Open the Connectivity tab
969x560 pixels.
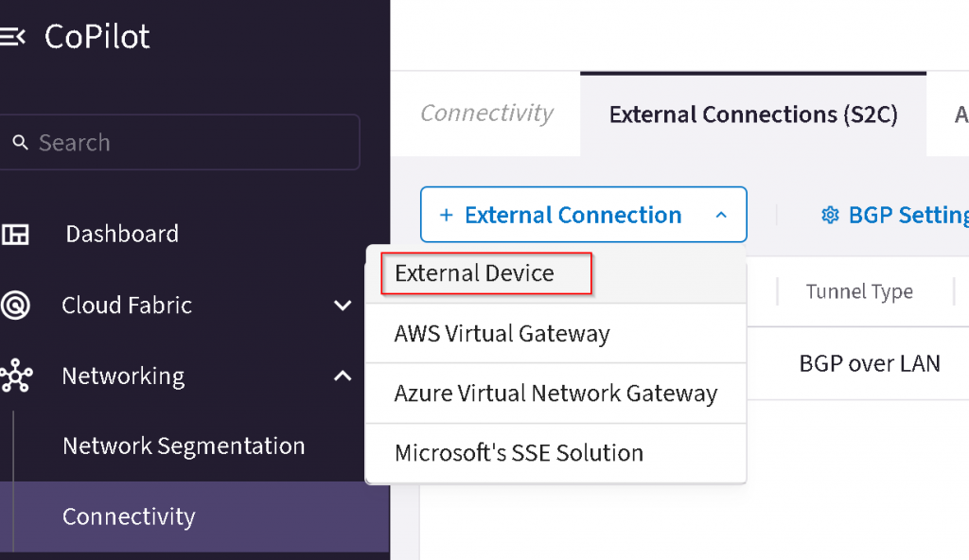coord(486,114)
